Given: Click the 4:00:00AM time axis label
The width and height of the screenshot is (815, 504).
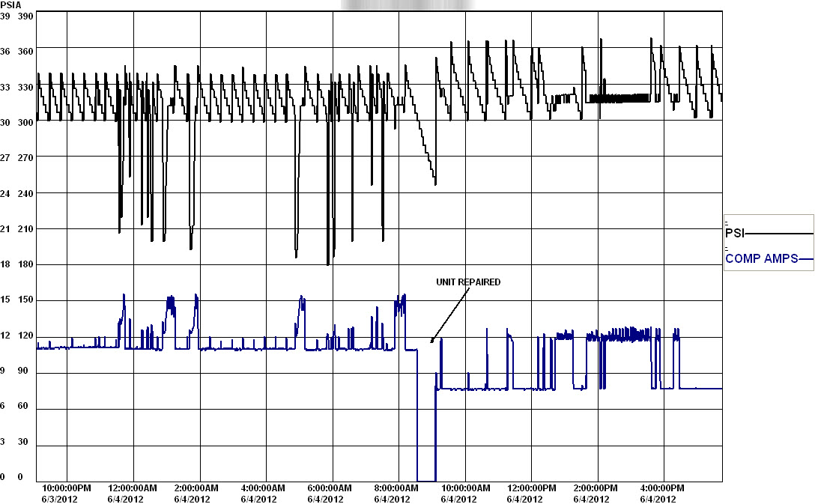Looking at the screenshot, I should [262, 488].
